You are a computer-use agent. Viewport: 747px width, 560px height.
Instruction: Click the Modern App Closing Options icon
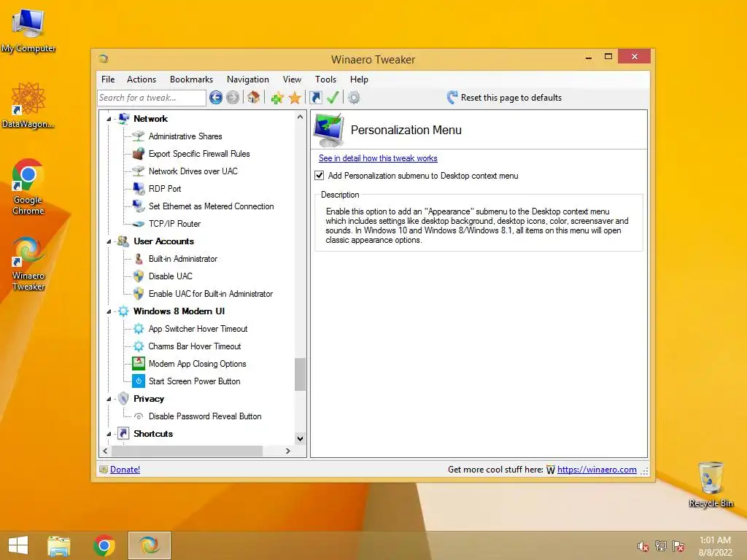(138, 363)
